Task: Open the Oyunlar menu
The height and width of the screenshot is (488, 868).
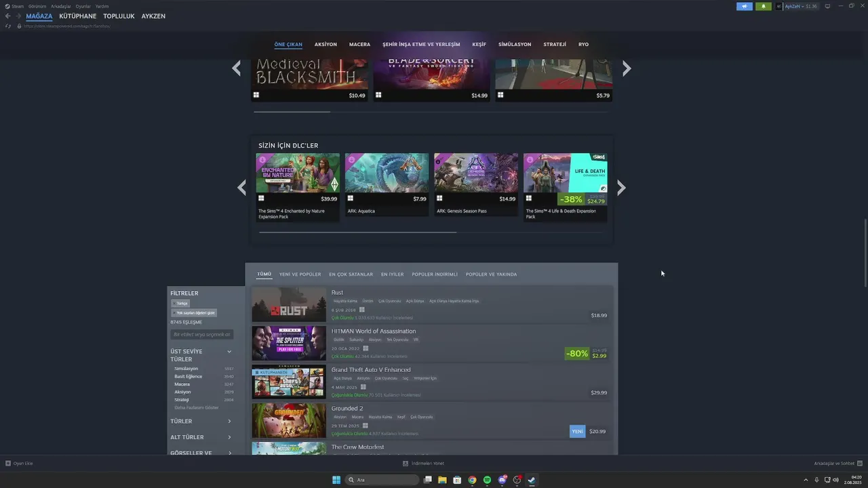Action: [83, 6]
